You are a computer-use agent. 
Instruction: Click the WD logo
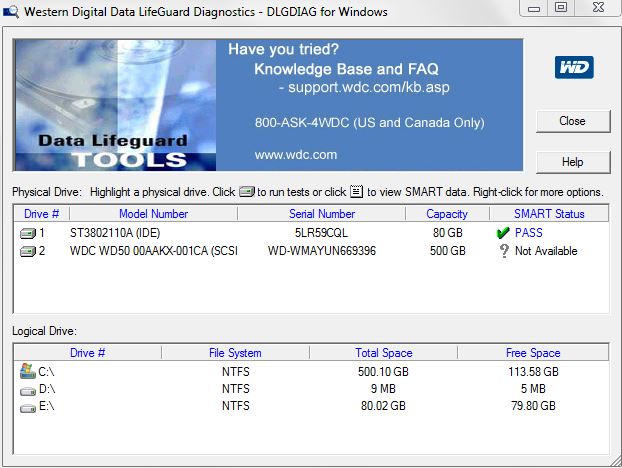pyautogui.click(x=574, y=67)
